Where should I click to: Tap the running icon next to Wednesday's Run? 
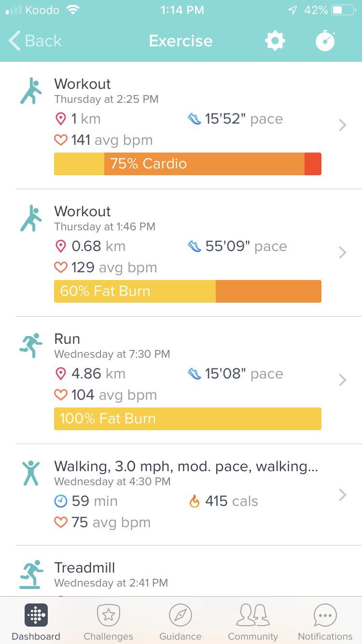coord(30,345)
